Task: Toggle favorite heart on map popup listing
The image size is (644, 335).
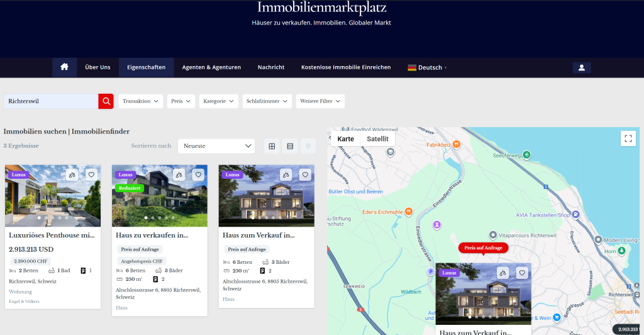Action: click(x=521, y=273)
